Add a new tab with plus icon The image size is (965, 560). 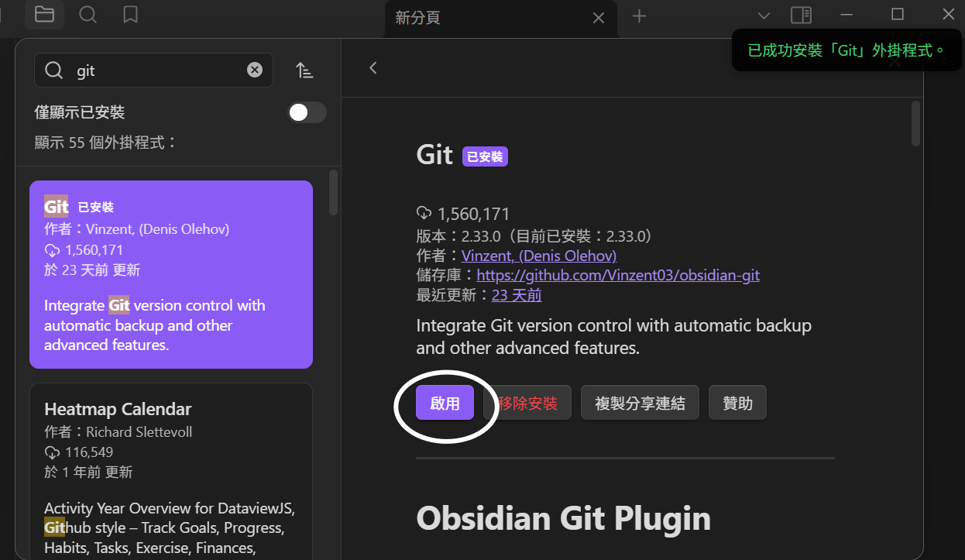639,16
